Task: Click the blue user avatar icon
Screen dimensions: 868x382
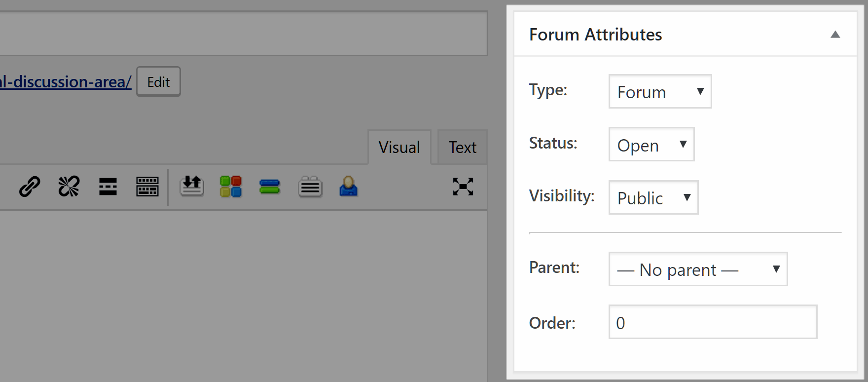Action: click(x=348, y=187)
